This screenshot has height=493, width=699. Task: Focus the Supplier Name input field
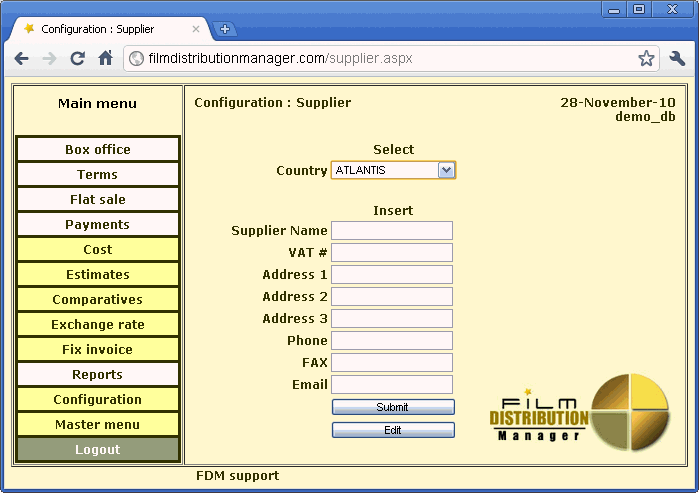[x=392, y=231]
